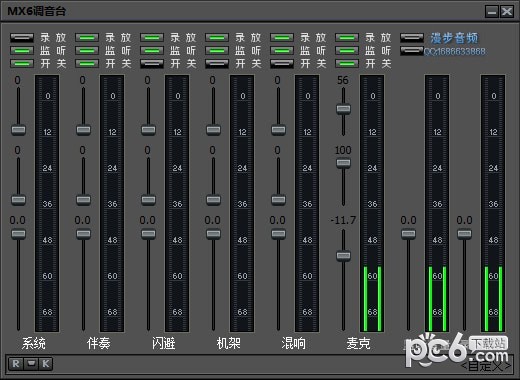This screenshot has width=520, height=380.
Task: Toggle the button left of QQ:1686633868
Action: [x=412, y=51]
